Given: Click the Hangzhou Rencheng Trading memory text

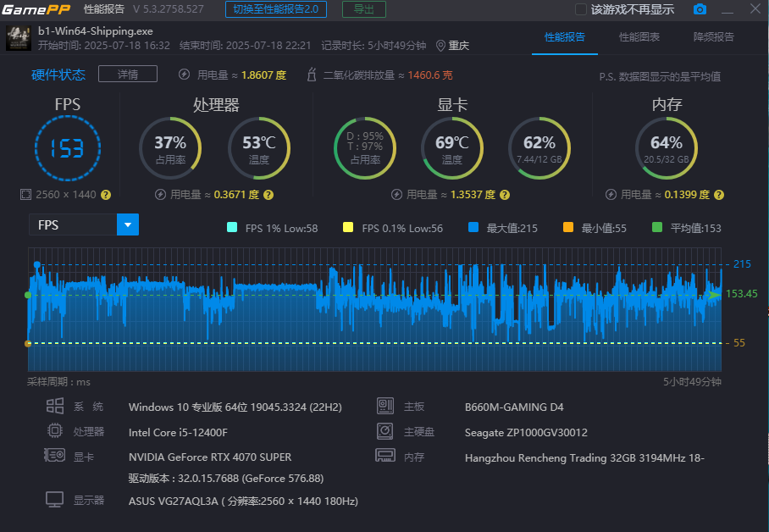Looking at the screenshot, I should (584, 458).
